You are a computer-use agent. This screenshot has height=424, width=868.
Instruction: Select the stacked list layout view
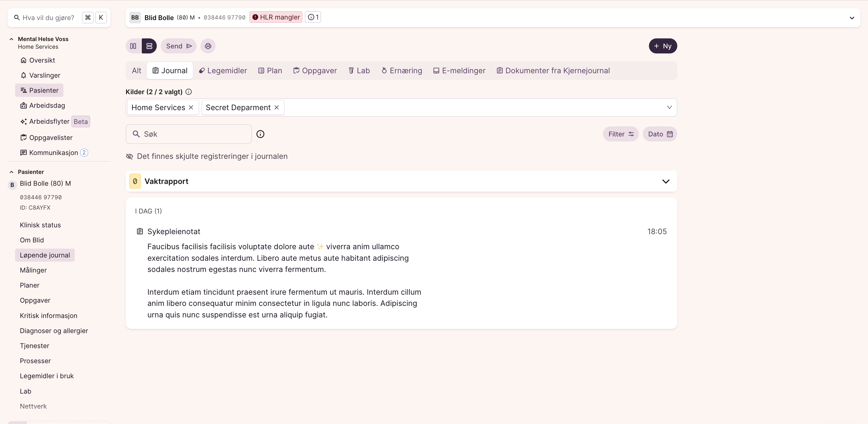149,46
